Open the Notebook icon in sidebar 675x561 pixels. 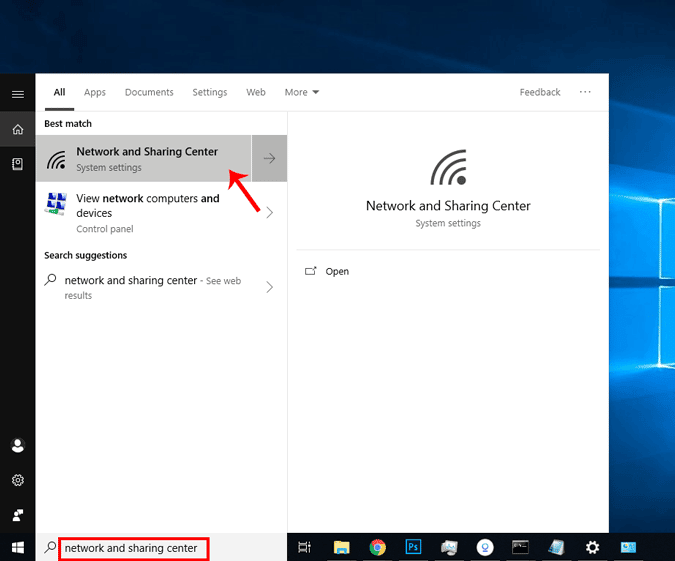click(18, 164)
